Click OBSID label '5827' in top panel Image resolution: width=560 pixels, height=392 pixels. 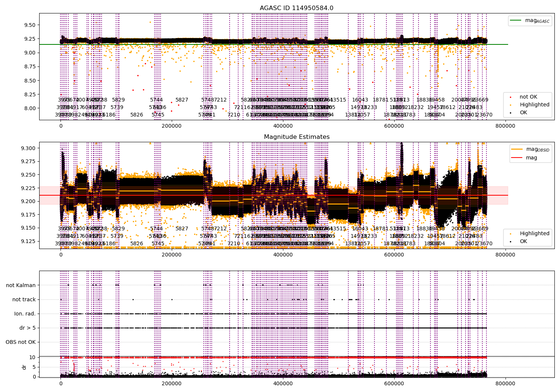coord(182,100)
